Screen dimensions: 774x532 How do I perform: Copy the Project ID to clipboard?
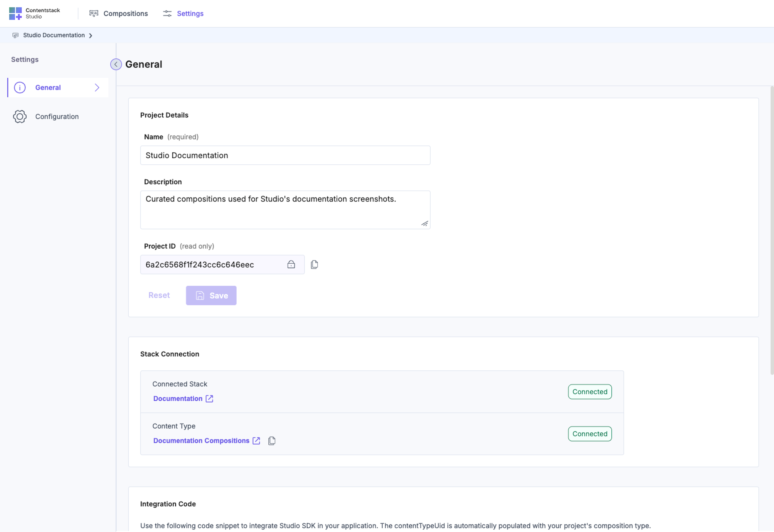(x=314, y=265)
